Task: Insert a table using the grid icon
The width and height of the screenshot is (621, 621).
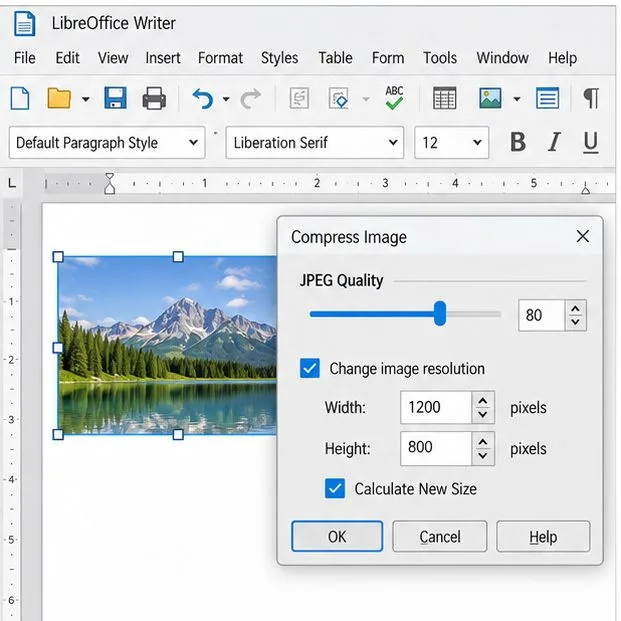Action: (444, 98)
